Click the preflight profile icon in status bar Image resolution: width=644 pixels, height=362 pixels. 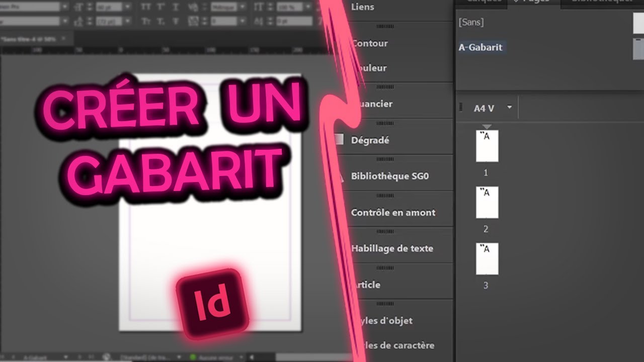107,357
